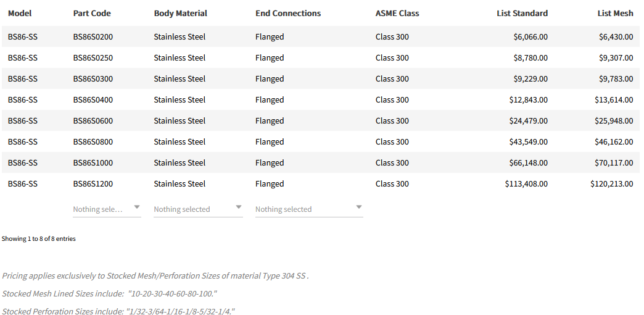
Task: Open the End Connections filter dropdown
Action: pyautogui.click(x=308, y=209)
